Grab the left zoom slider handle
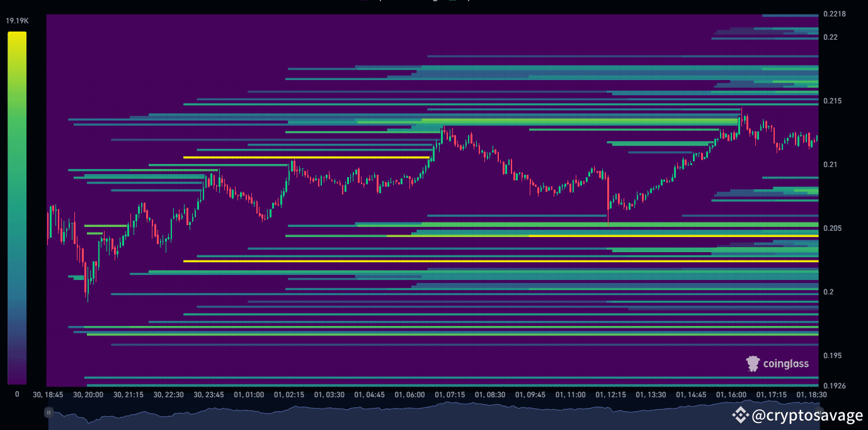This screenshot has width=868, height=430. [x=49, y=412]
